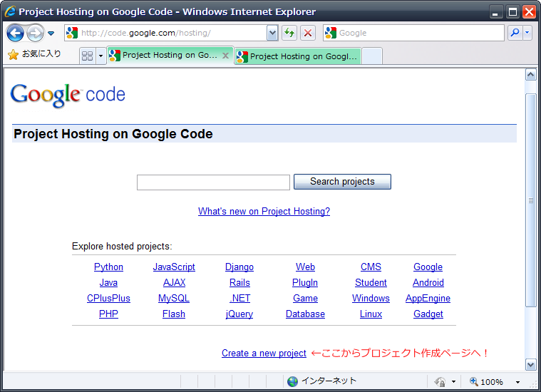Open the CPlusPlus projects link
This screenshot has width=541, height=392.
click(108, 299)
